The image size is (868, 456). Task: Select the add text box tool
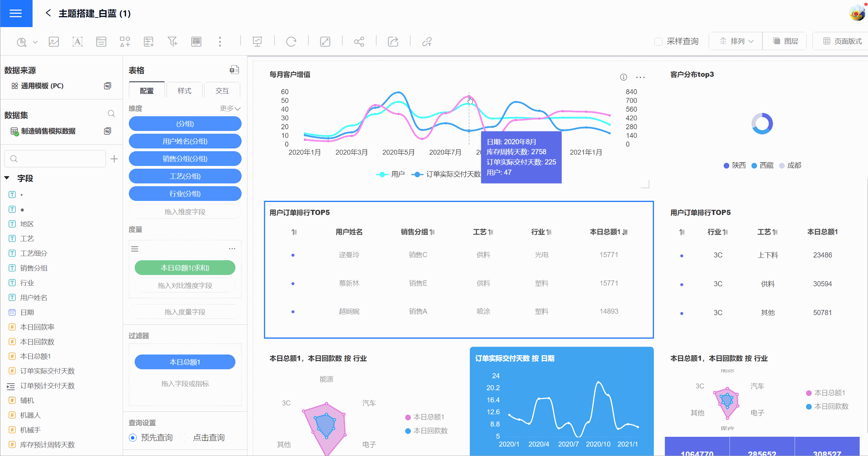pos(77,42)
